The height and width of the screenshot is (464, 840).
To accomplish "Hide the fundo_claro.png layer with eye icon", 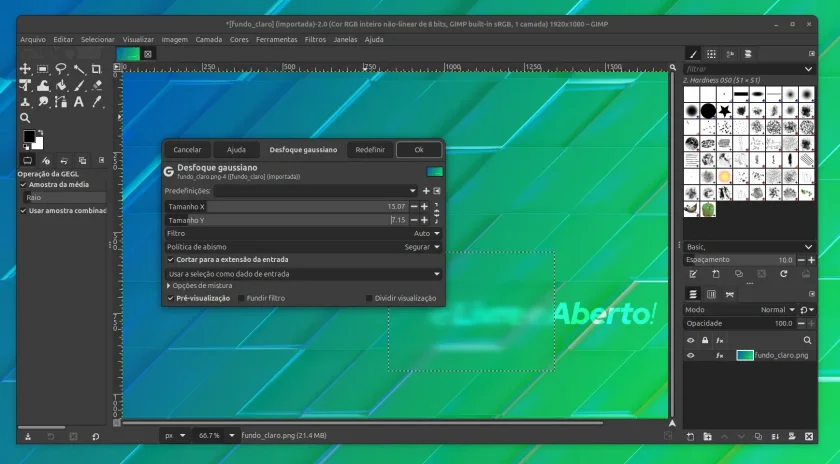I will click(x=691, y=355).
